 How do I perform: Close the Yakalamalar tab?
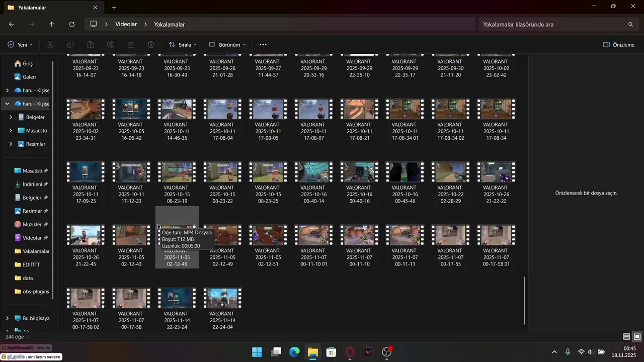[96, 8]
